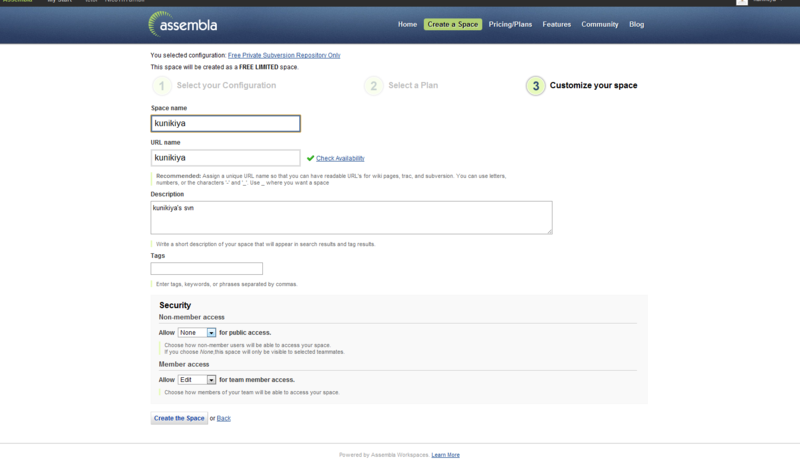800x465 pixels.
Task: Open the Home nav item
Action: (x=407, y=24)
